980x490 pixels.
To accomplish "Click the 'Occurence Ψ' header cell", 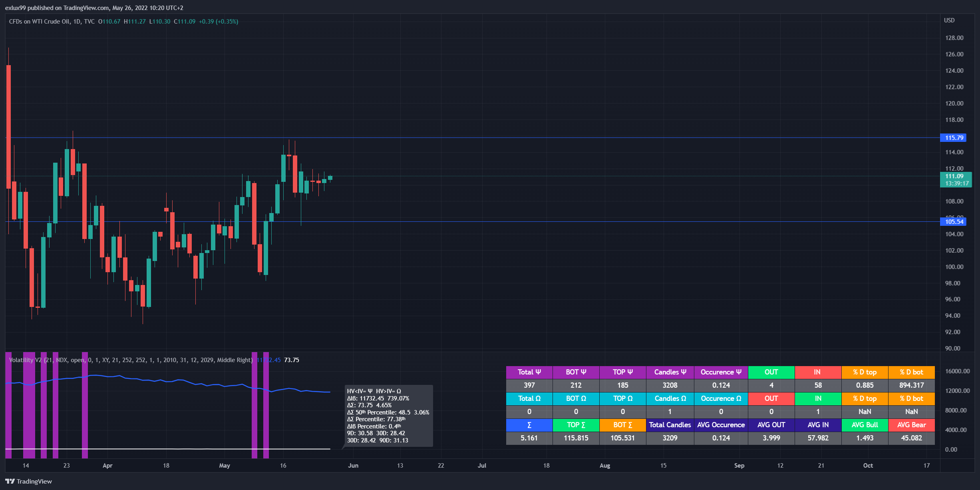I will [721, 372].
